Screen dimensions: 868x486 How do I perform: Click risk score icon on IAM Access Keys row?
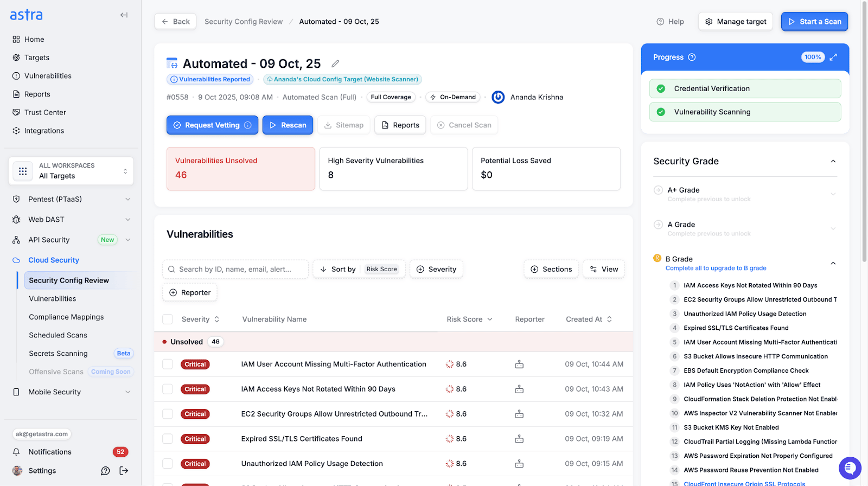(450, 389)
